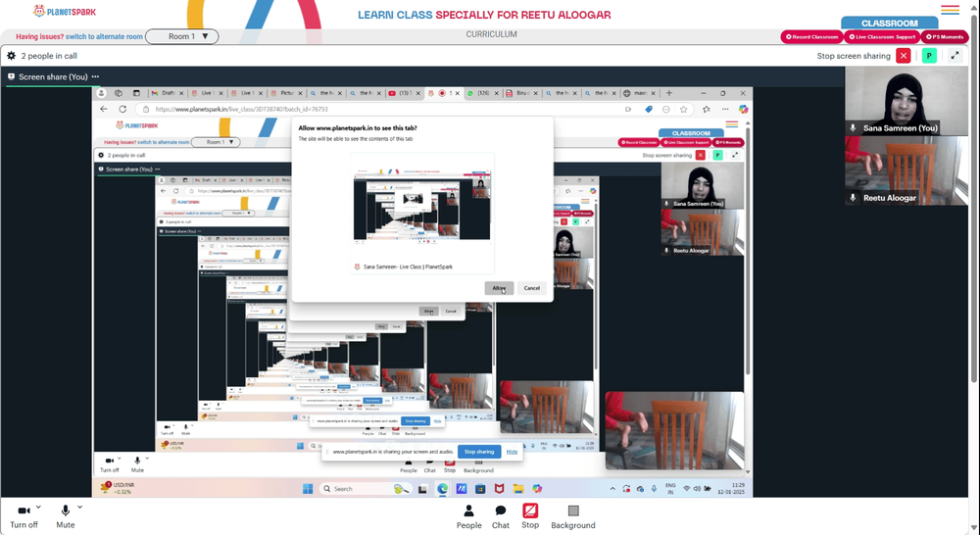Mute the microphone in bottom bar
Image resolution: width=980 pixels, height=535 pixels.
(x=65, y=517)
